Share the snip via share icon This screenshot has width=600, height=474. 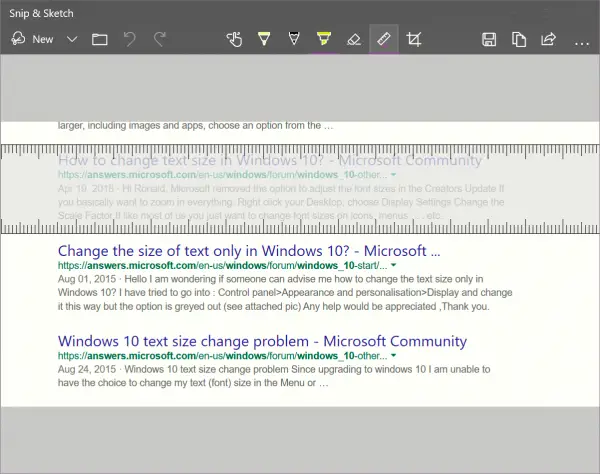click(548, 39)
